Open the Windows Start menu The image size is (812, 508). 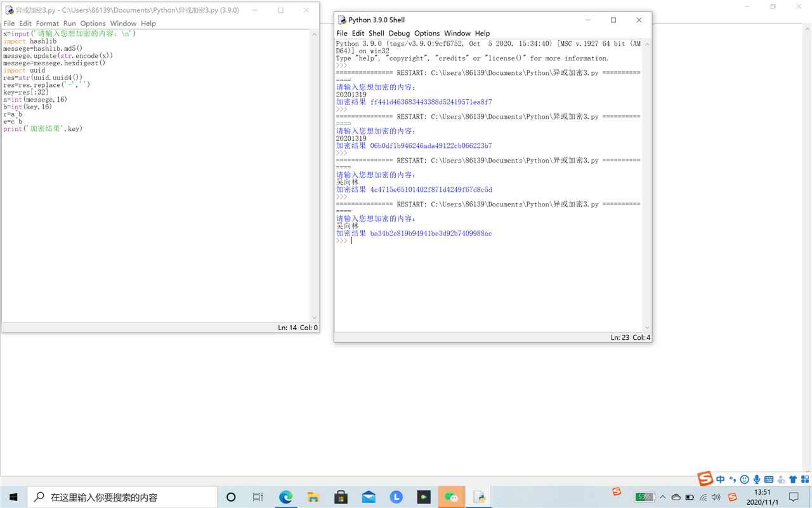coord(13,497)
